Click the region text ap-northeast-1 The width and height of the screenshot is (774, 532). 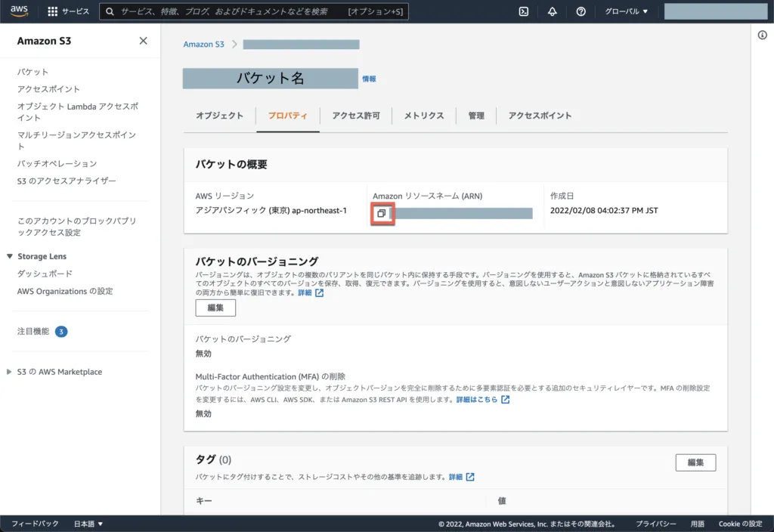(319, 210)
